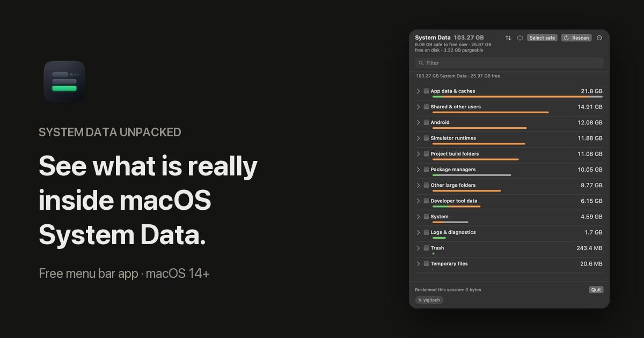The width and height of the screenshot is (644, 338).
Task: Expand the Trash row chevron
Action: click(418, 248)
